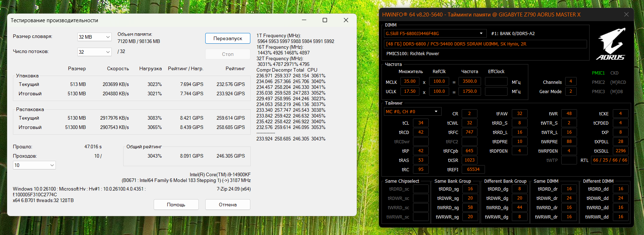Maximize the 7-Zip benchmark window

point(325,20)
